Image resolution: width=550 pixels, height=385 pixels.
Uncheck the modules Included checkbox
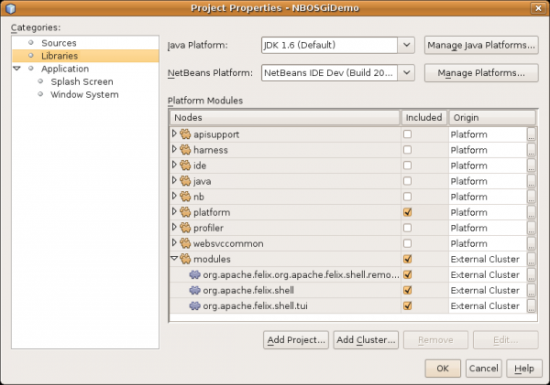[407, 259]
